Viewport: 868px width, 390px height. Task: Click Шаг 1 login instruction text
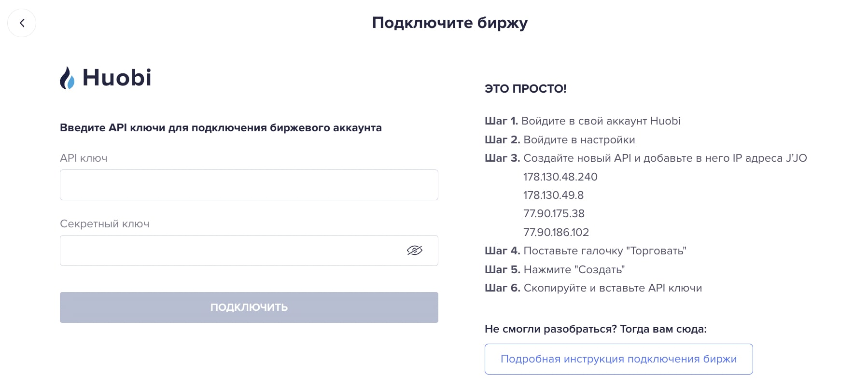pyautogui.click(x=583, y=121)
